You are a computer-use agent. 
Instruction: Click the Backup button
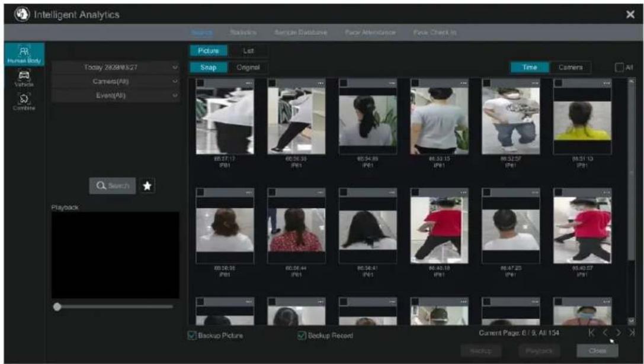click(x=480, y=351)
